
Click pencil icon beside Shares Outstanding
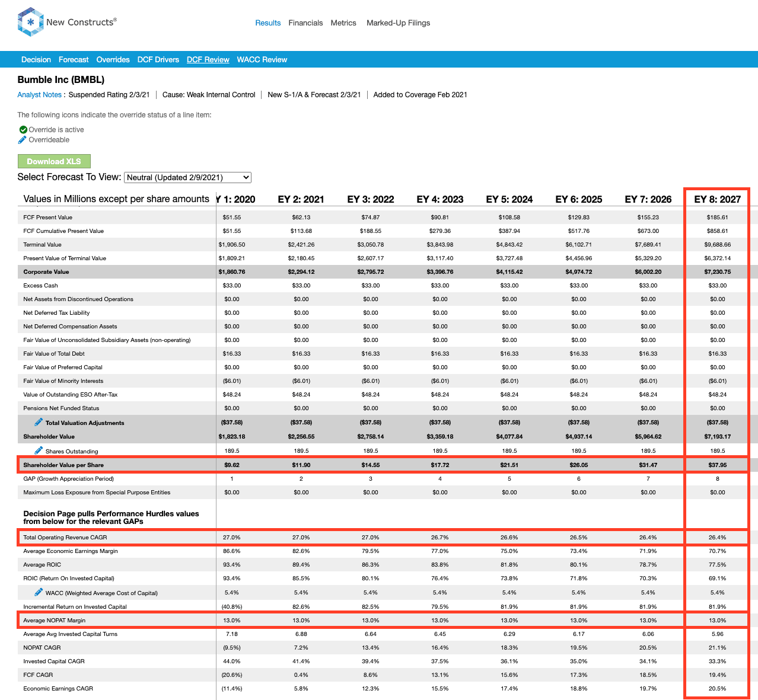click(39, 450)
